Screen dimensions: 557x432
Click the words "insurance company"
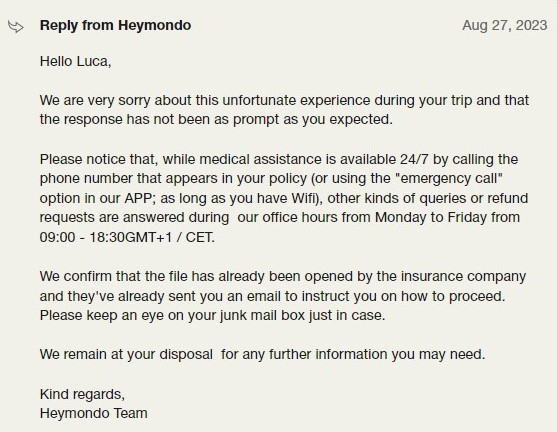tap(464, 277)
